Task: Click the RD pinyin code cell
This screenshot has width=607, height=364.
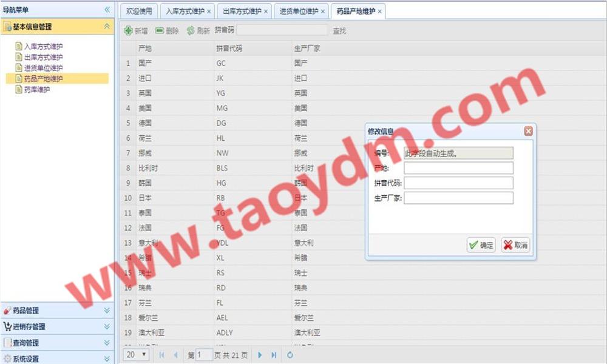Action: (253, 288)
